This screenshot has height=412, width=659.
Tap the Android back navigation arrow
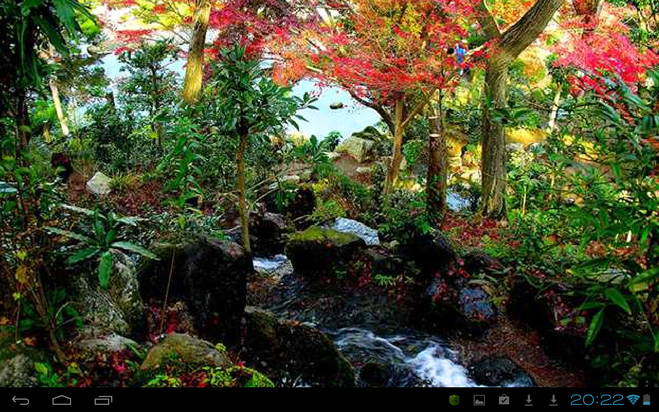pos(21,400)
